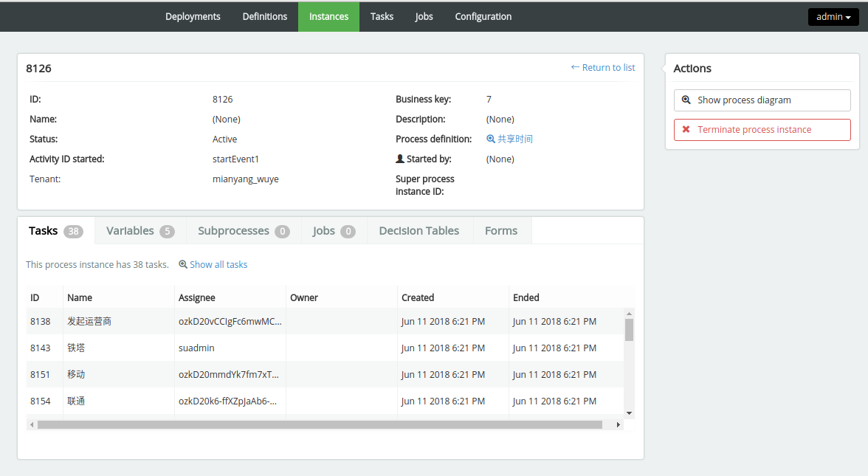Select task row 8154 联通
Viewport: 868px width, 476px height.
(325, 401)
